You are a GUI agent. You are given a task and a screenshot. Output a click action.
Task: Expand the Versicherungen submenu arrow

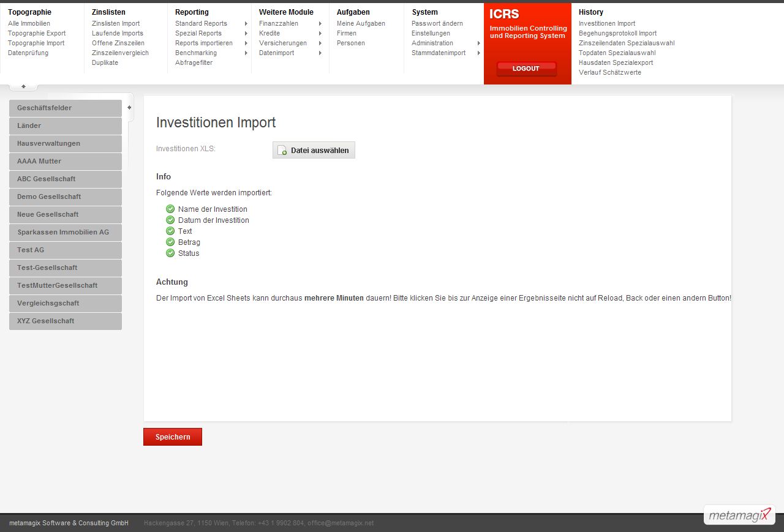(320, 43)
